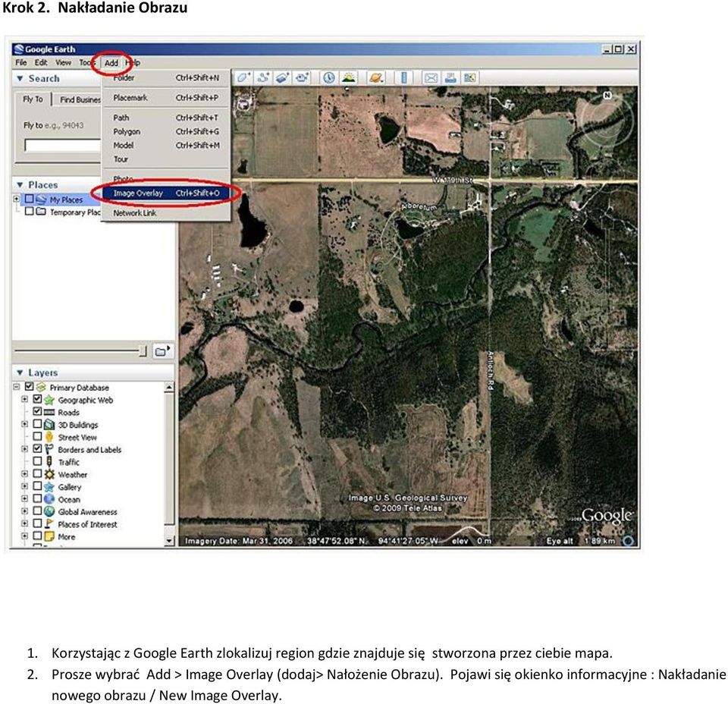Click the compass N marker on the map
Image resolution: width=728 pixels, height=704 pixels.
coord(607,95)
